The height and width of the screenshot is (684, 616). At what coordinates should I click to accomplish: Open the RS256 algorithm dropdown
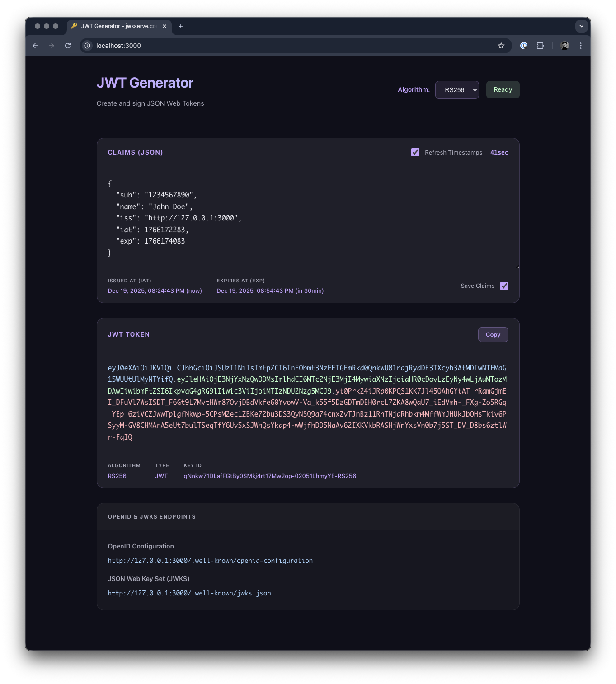[456, 89]
